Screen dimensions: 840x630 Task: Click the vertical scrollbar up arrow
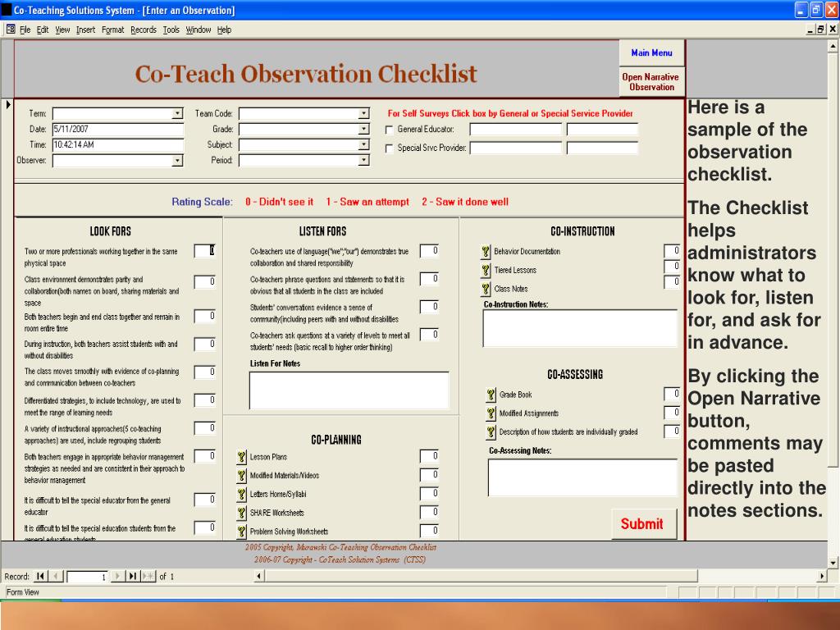(x=833, y=46)
